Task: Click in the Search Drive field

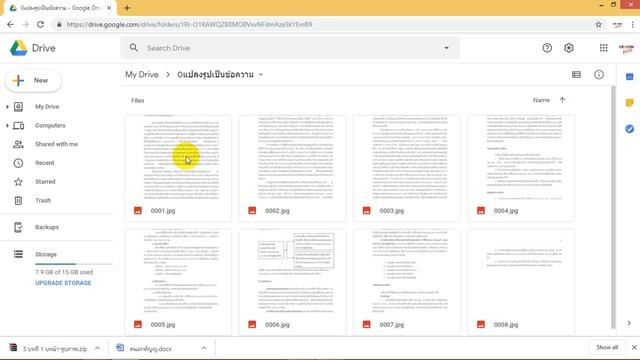Action: pos(290,48)
